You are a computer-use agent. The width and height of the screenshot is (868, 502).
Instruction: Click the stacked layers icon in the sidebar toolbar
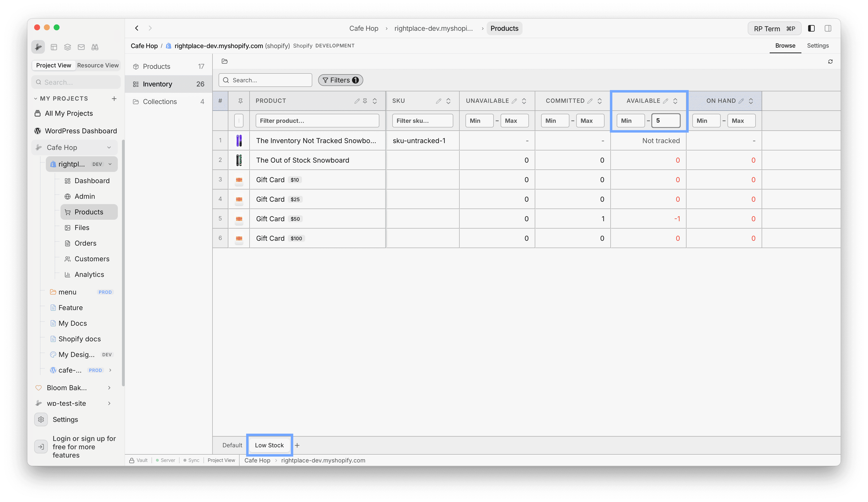tap(68, 47)
